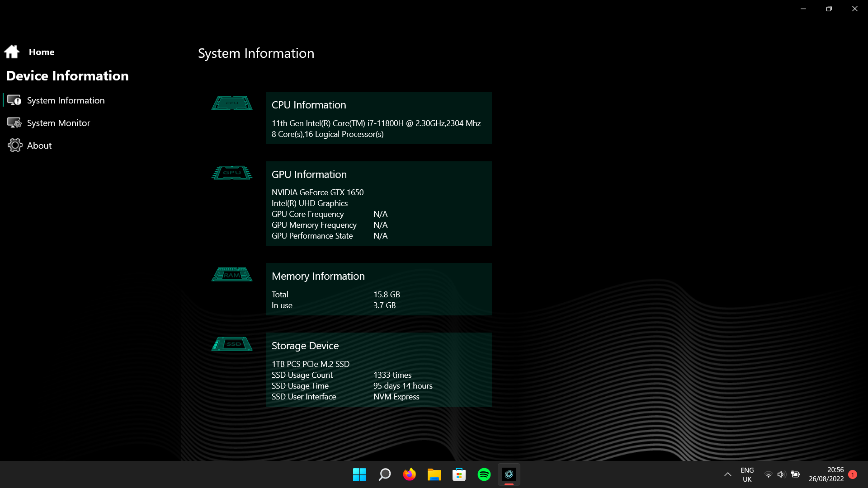Click the SSD drive icon
Screen dimensions: 868x488
(232, 344)
